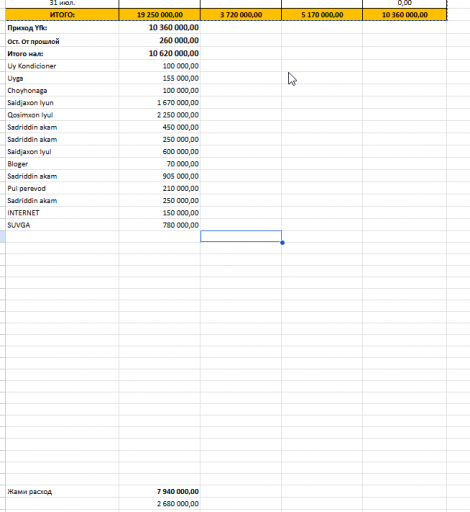This screenshot has width=470, height=512.
Task: Click Sadriddin akam label beside 450 000,00
Action: 32,127
